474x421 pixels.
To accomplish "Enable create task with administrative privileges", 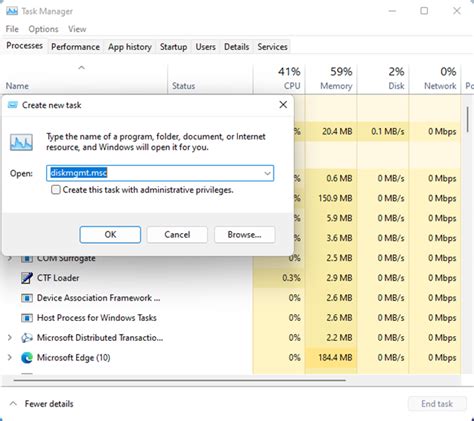I will pyautogui.click(x=56, y=190).
